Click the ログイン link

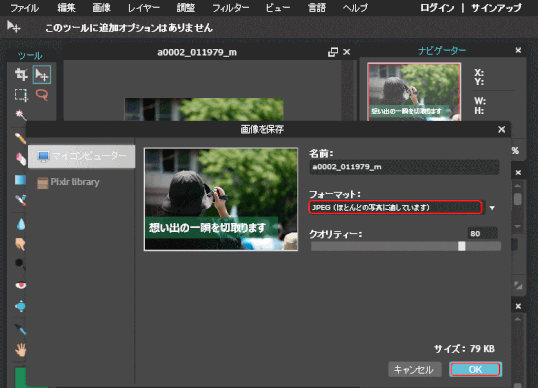coord(437,8)
